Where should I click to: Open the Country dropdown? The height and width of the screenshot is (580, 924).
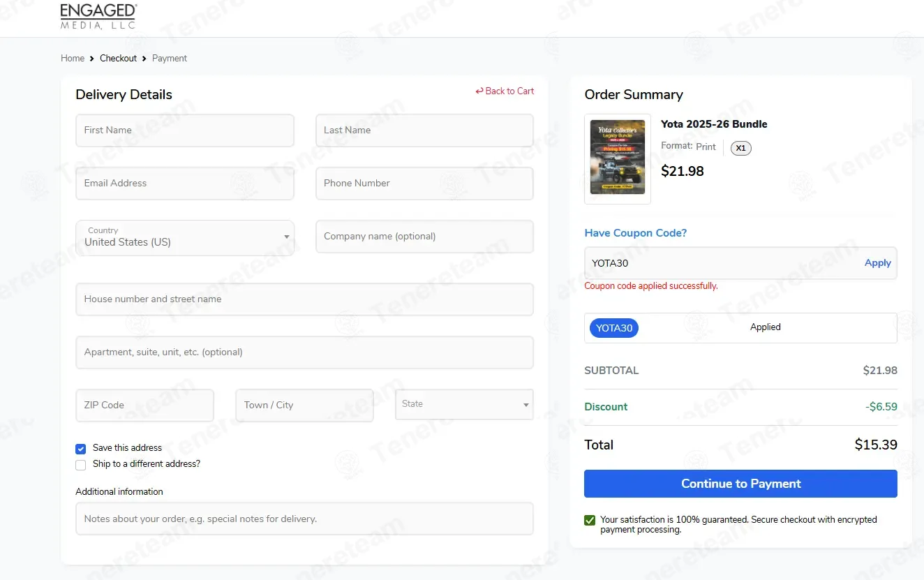point(185,238)
